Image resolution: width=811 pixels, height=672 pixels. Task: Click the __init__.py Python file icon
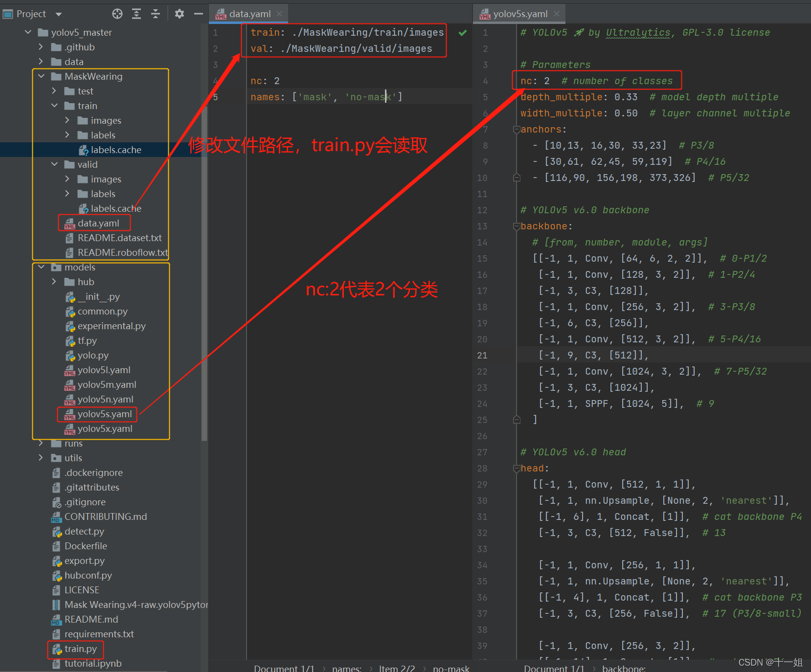[x=70, y=297]
